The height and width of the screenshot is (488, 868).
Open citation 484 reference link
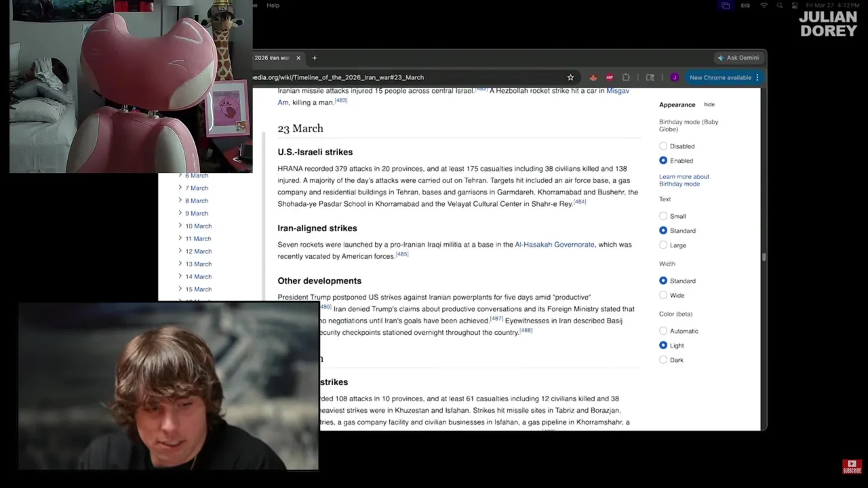(579, 201)
